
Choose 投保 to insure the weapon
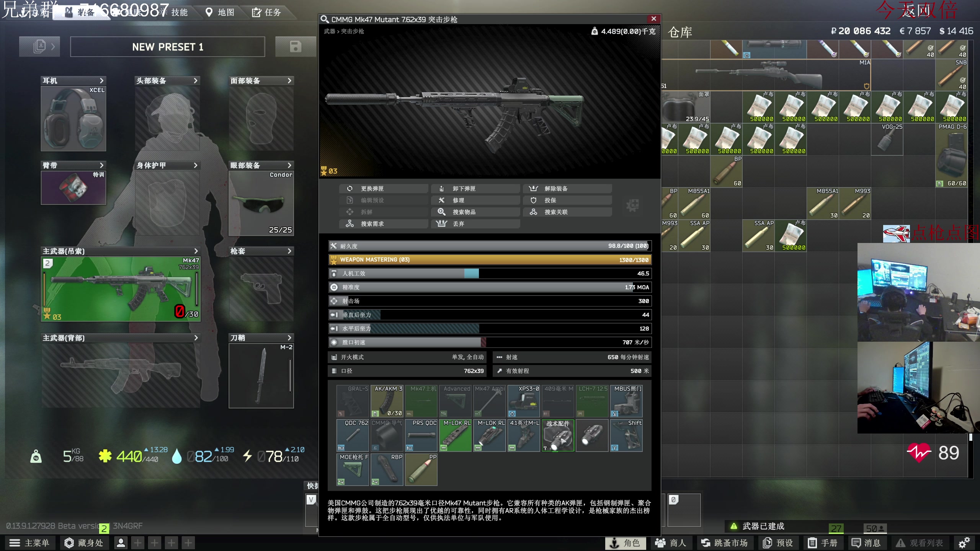[567, 200]
